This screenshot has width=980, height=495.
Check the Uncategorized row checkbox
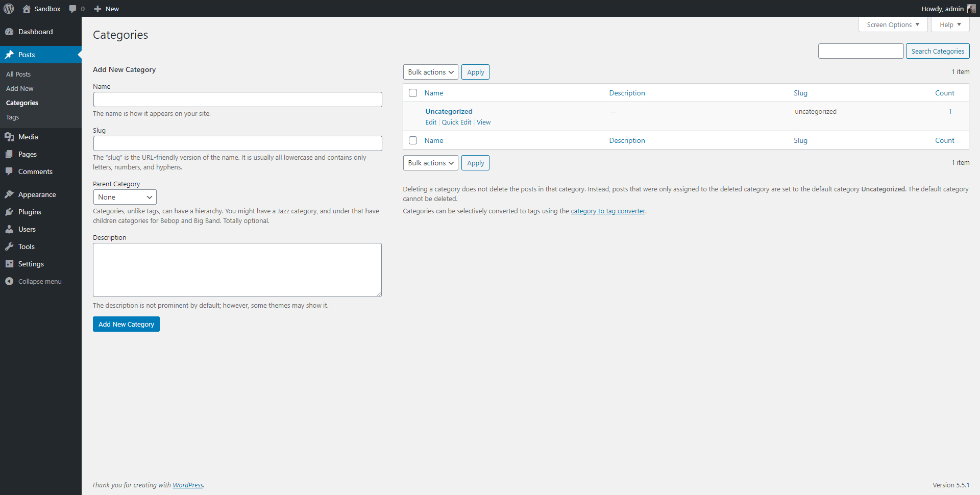pyautogui.click(x=413, y=111)
